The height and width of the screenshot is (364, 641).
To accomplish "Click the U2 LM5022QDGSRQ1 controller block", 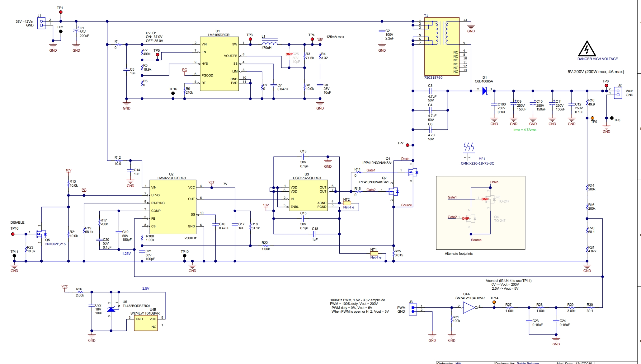I will (x=173, y=207).
